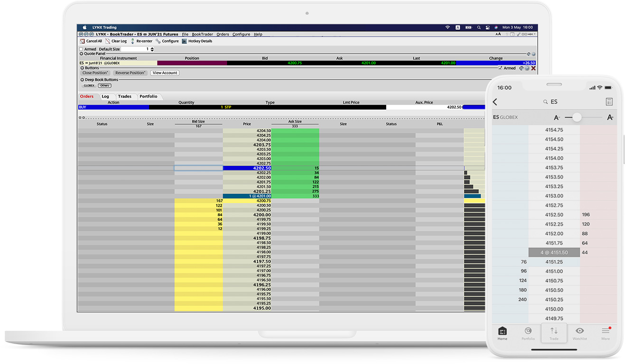Tap the 240 bid size on the phone
The width and height of the screenshot is (630, 364).
(x=522, y=300)
